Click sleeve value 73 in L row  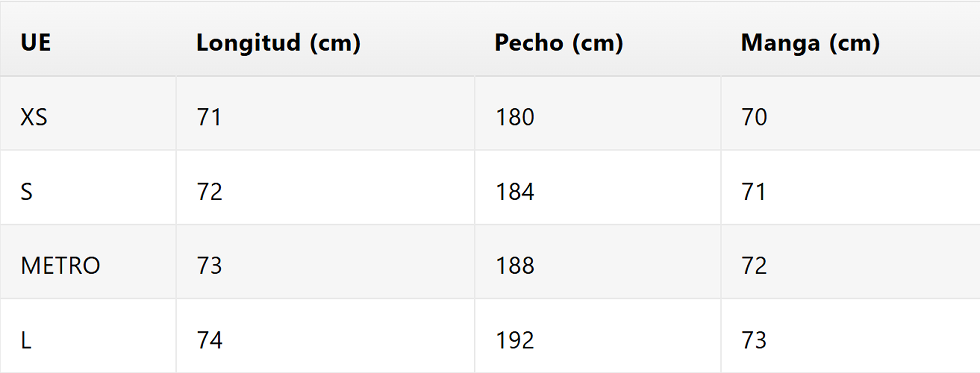tap(754, 340)
